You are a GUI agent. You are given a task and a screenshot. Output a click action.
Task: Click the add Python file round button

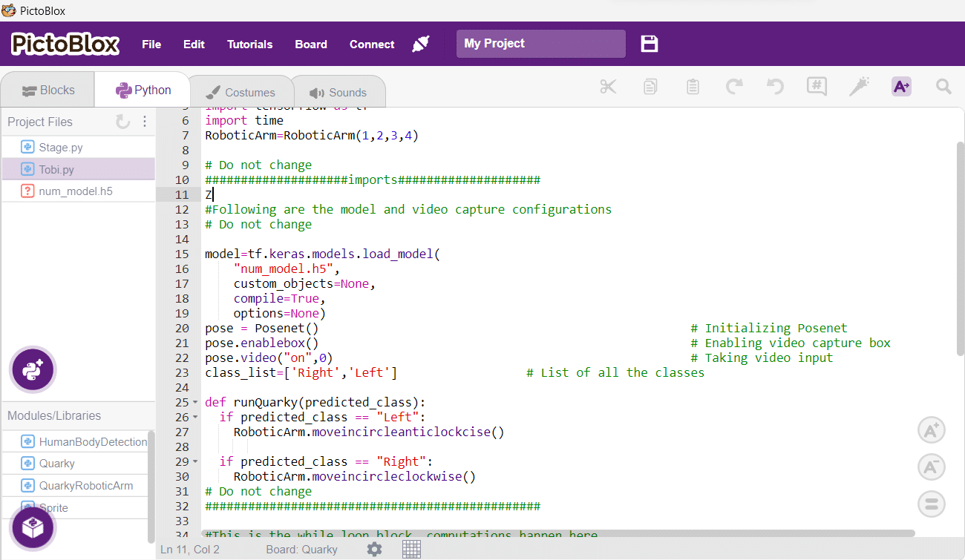[x=33, y=369]
